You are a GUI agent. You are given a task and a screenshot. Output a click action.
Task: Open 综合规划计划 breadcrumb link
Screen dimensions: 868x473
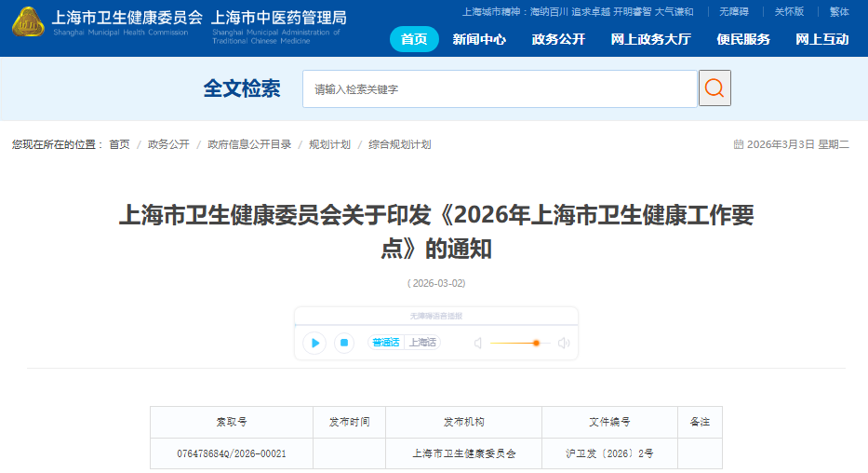400,144
